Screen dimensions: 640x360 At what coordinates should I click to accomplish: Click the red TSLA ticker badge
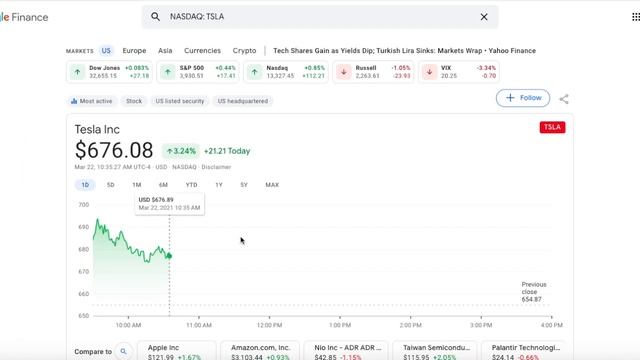pyautogui.click(x=552, y=127)
